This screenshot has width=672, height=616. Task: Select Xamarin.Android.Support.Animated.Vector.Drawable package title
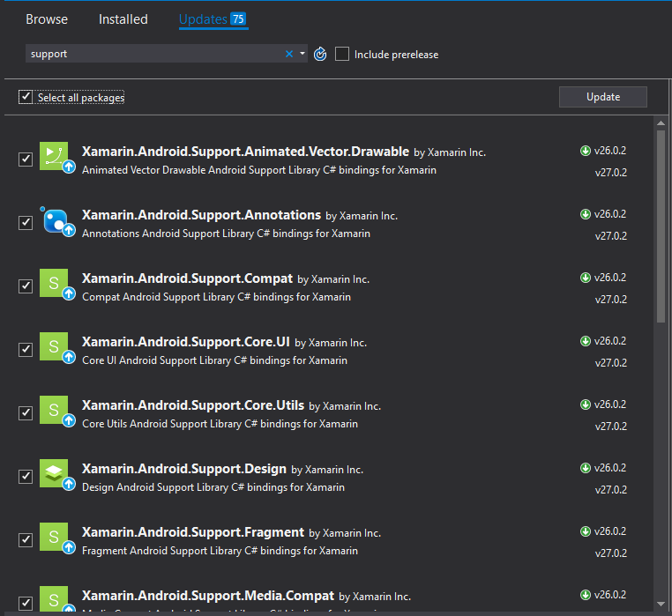[x=245, y=152]
